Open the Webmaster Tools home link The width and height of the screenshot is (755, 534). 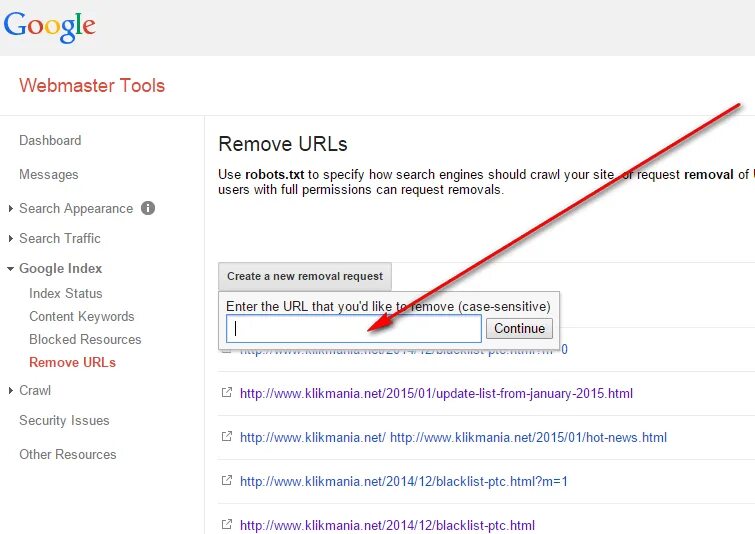92,86
